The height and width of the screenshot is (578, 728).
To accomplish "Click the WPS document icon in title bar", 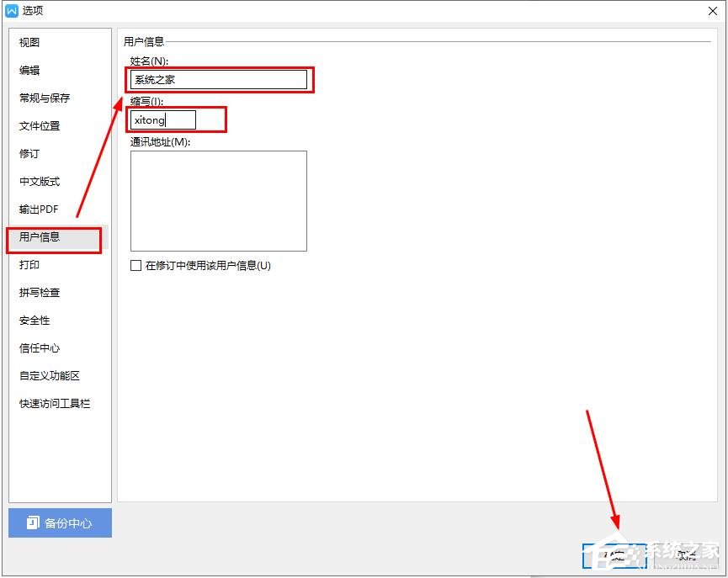I will pyautogui.click(x=10, y=10).
